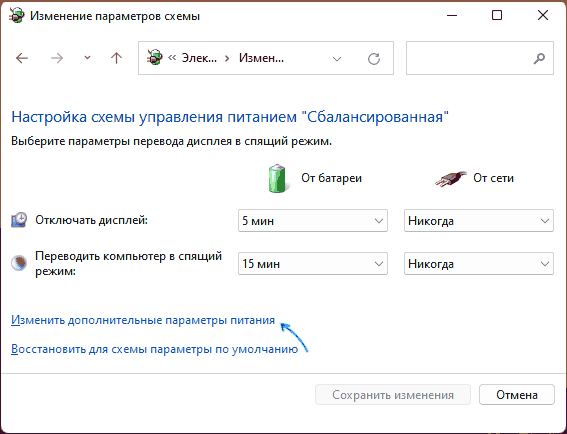Refresh the page with refresh icon
The width and height of the screenshot is (567, 434).
(374, 59)
